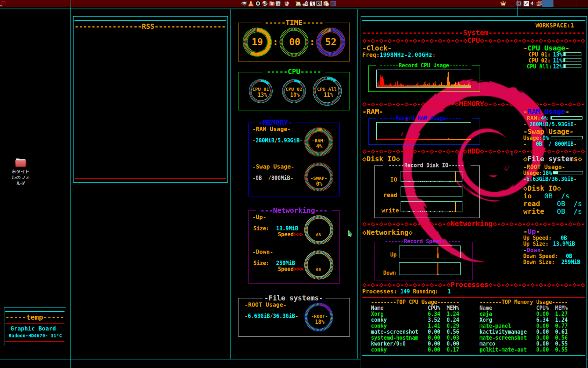Open the Caja red folder icon in panel

[x=272, y=3]
